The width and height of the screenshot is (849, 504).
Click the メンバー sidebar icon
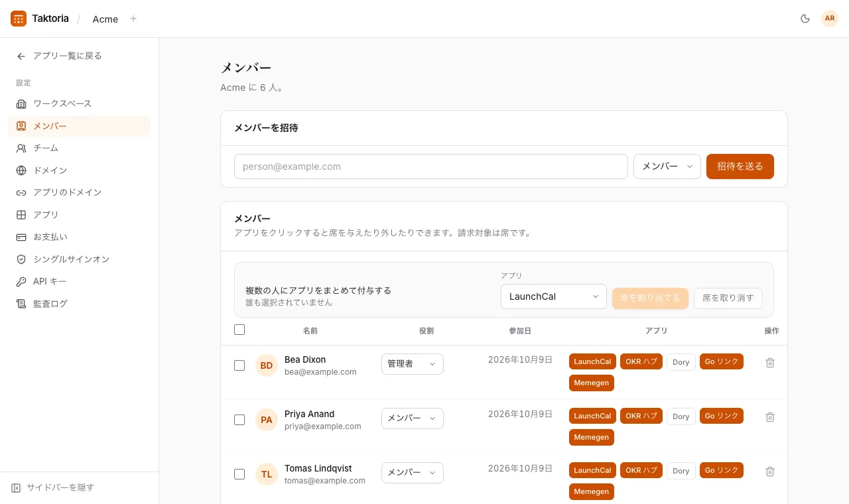click(21, 126)
